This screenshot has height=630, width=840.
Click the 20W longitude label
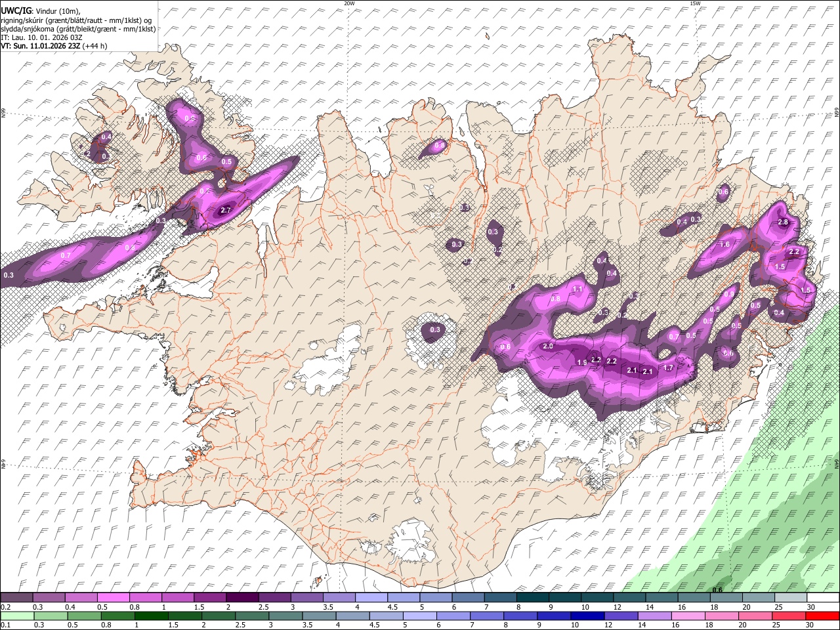click(x=349, y=3)
